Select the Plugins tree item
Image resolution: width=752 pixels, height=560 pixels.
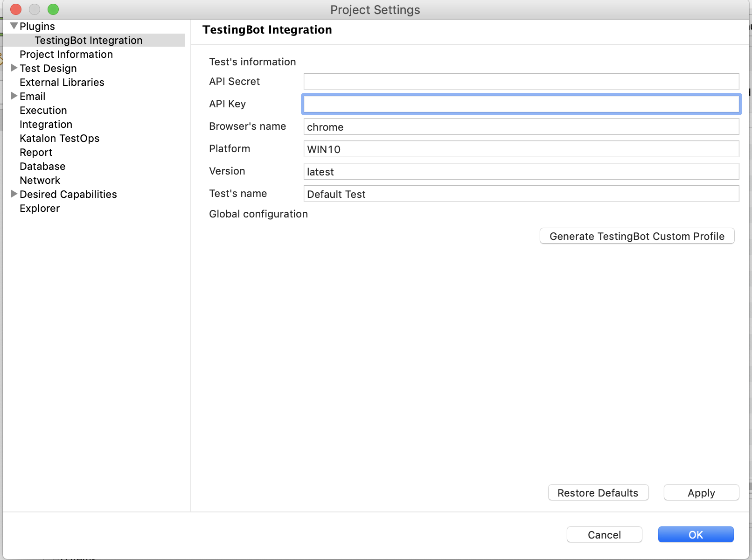(x=37, y=27)
